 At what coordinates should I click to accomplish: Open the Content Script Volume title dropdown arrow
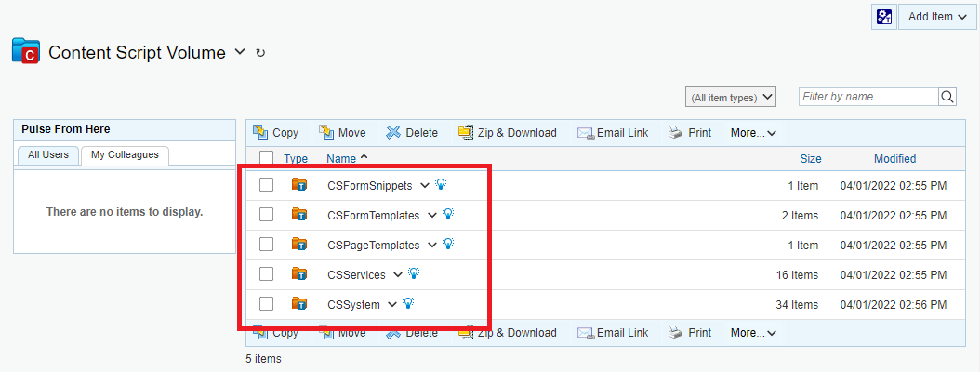point(240,52)
